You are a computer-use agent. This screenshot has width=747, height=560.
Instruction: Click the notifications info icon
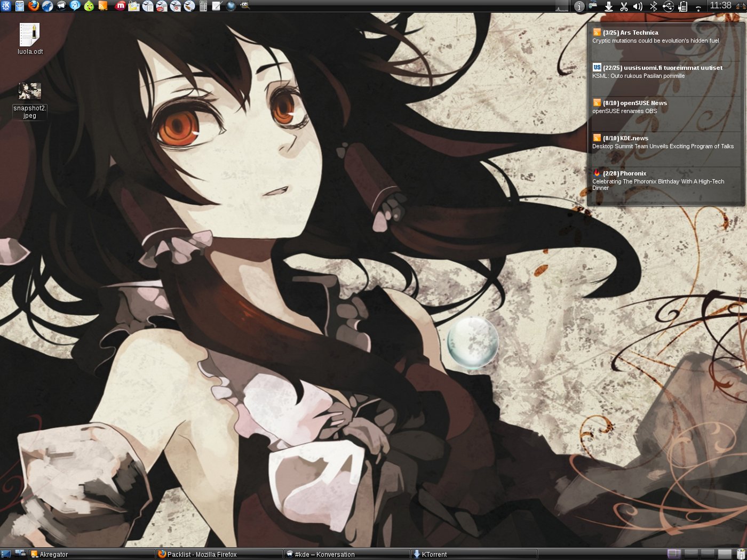579,6
